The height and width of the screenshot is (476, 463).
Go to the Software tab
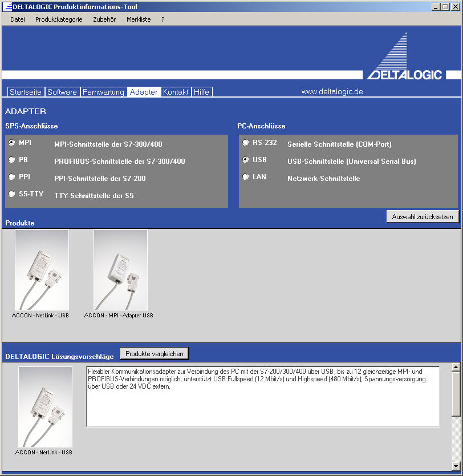62,92
